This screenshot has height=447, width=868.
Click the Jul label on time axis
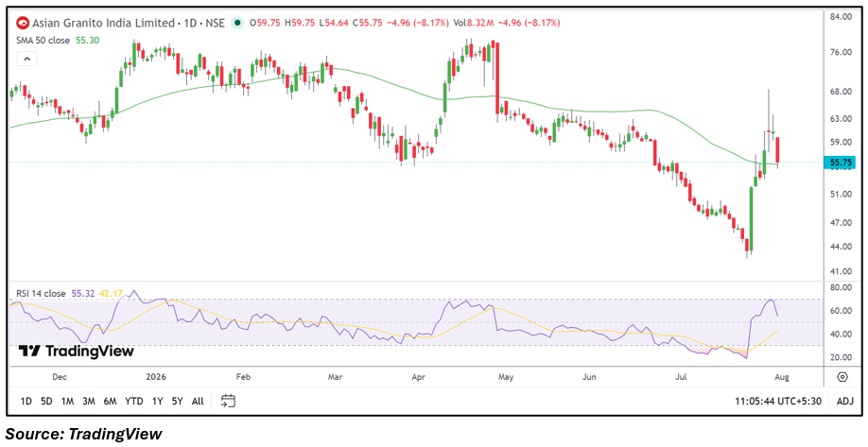[682, 377]
